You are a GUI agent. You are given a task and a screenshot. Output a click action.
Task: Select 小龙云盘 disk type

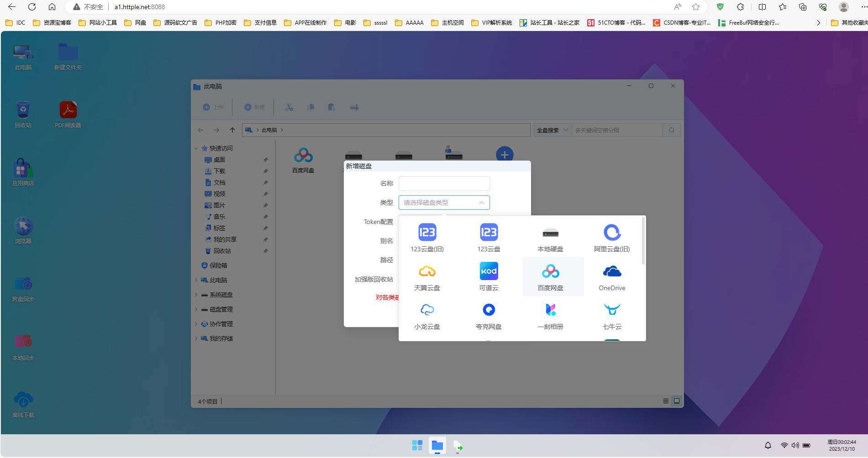427,315
